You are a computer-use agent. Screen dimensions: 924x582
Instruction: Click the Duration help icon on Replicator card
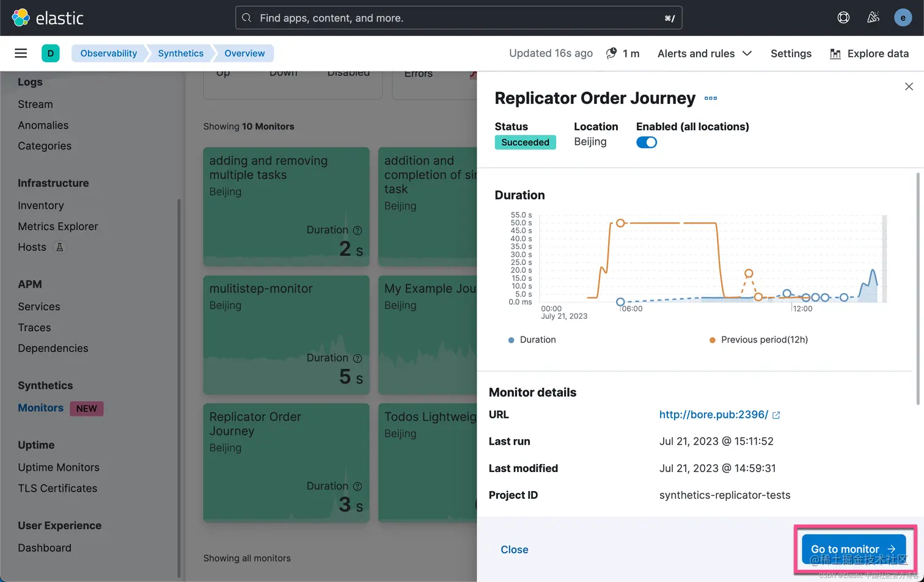tap(358, 487)
